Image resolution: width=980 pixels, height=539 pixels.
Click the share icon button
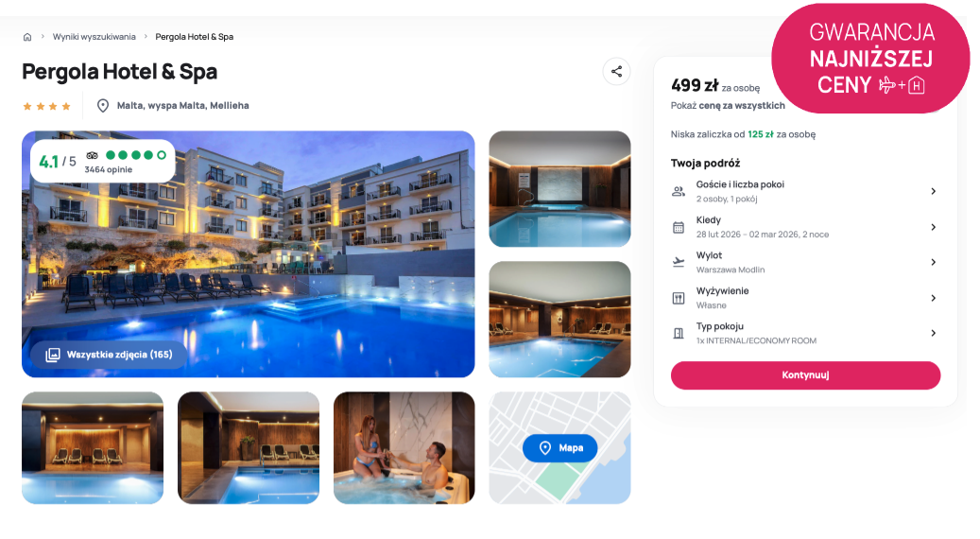click(616, 71)
